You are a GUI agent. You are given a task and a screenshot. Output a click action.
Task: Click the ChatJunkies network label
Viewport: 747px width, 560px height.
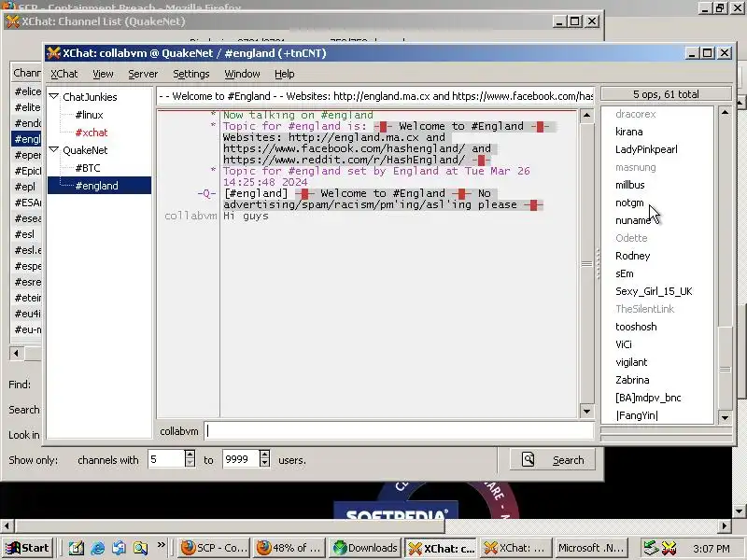tap(90, 97)
